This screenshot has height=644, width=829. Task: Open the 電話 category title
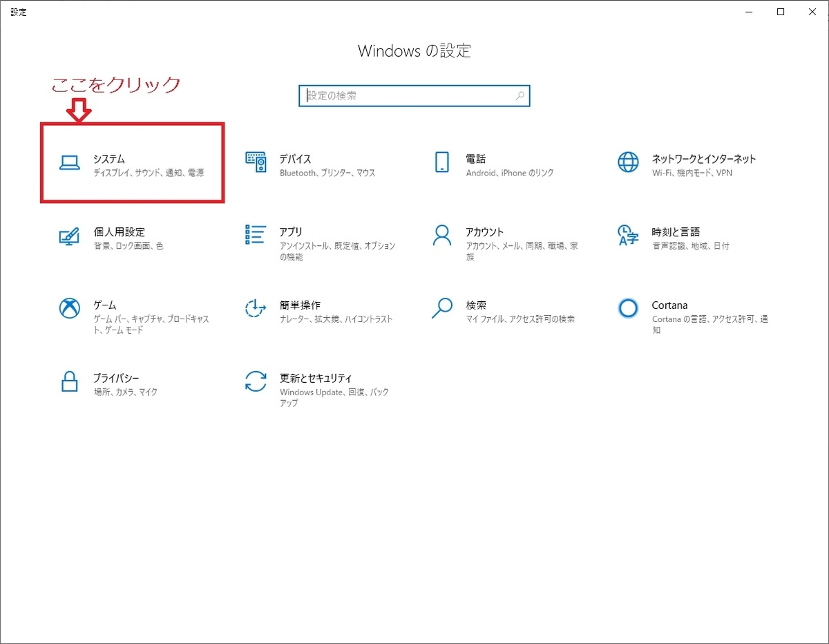point(476,159)
